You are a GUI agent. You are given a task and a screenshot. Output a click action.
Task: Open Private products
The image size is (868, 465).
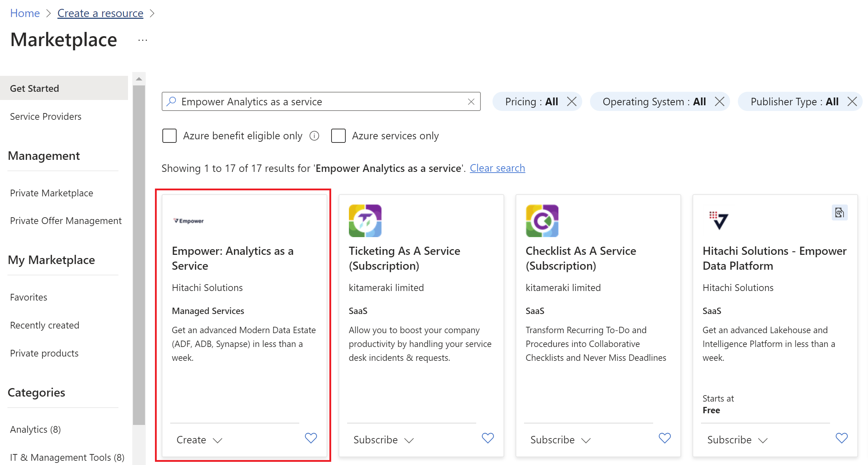point(44,353)
